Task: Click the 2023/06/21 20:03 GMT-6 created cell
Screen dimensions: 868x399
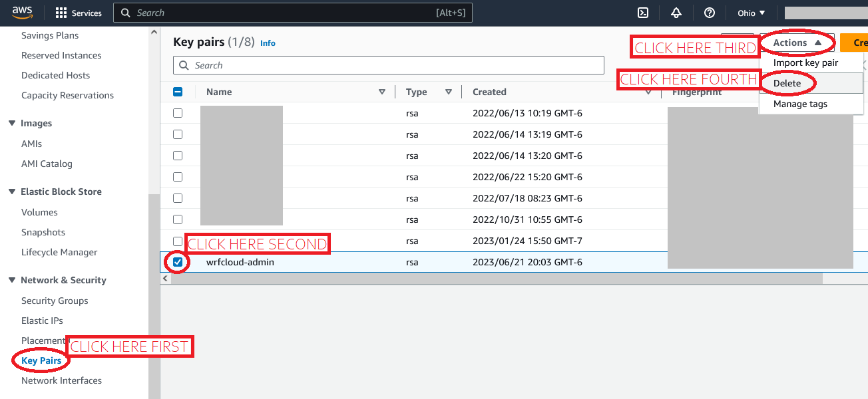Action: (x=527, y=262)
